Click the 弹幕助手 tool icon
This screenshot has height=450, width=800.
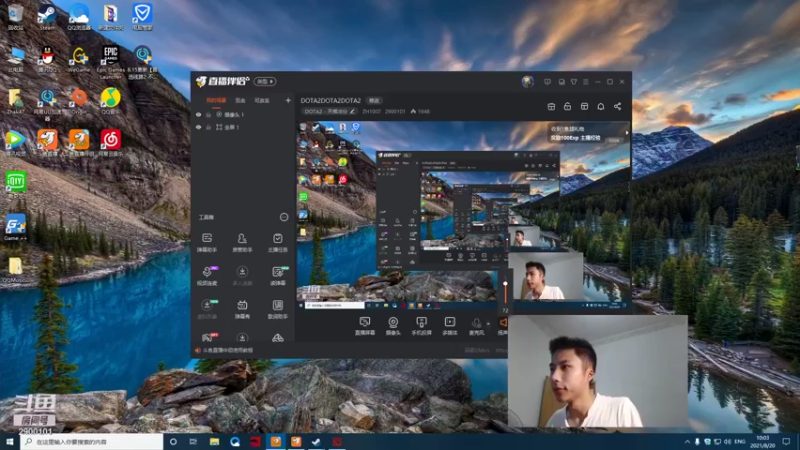(207, 240)
